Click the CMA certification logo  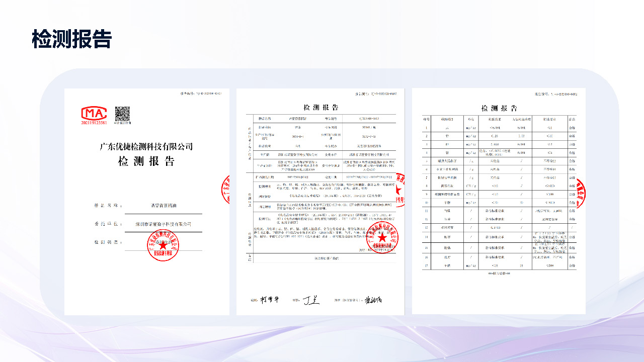pyautogui.click(x=94, y=113)
